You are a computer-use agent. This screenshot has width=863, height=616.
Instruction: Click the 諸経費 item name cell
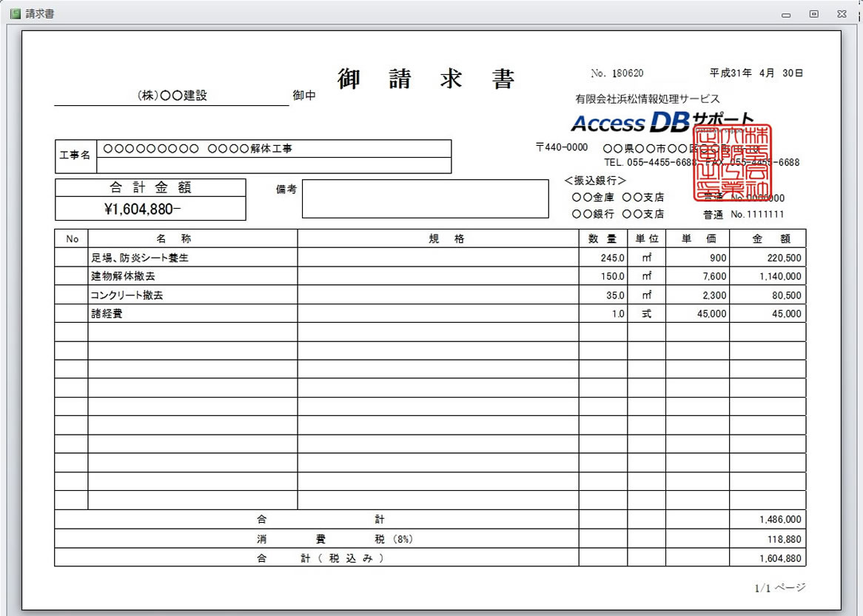click(x=107, y=314)
